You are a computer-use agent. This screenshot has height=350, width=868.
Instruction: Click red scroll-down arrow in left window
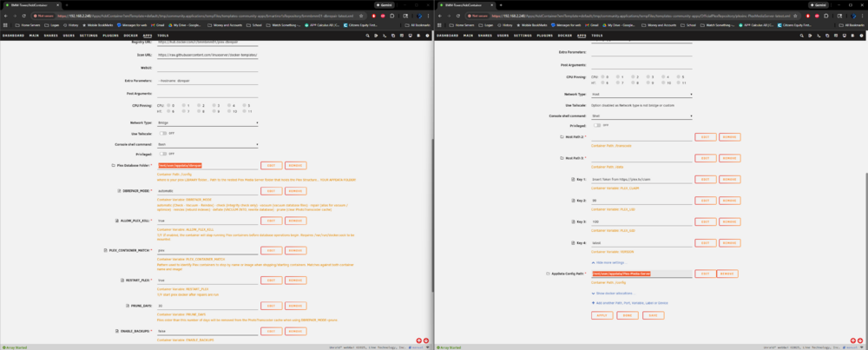point(426,340)
